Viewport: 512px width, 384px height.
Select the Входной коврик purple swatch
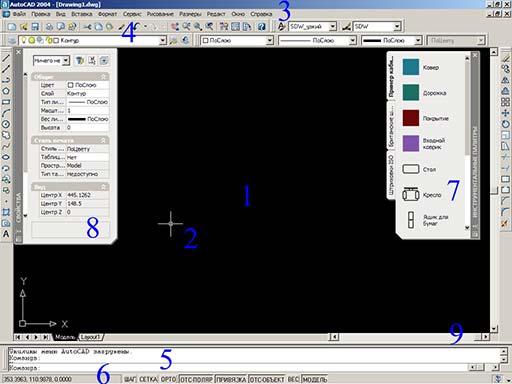pyautogui.click(x=411, y=143)
